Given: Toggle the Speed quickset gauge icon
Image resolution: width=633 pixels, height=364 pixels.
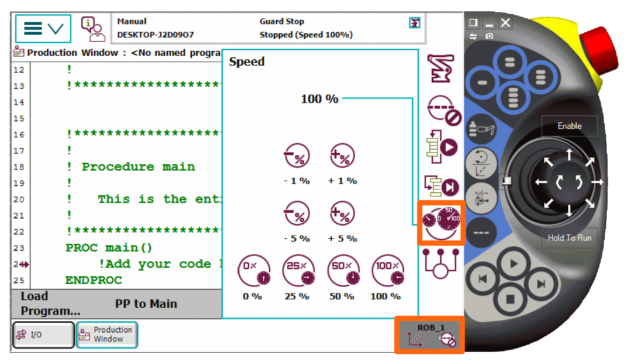Looking at the screenshot, I should coord(441,222).
